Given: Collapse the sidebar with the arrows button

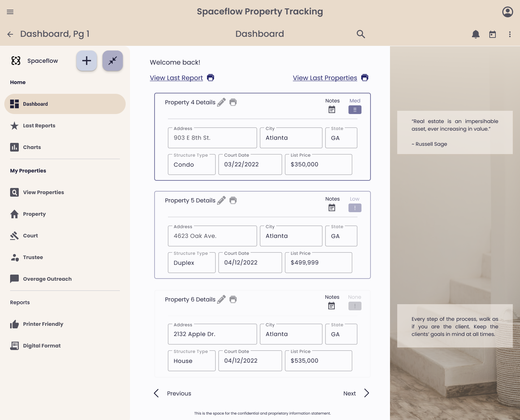Looking at the screenshot, I should click(112, 61).
